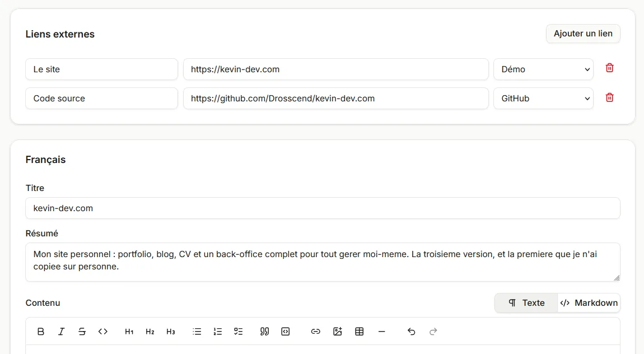Set heading level H1
This screenshot has width=644, height=354.
pyautogui.click(x=129, y=332)
